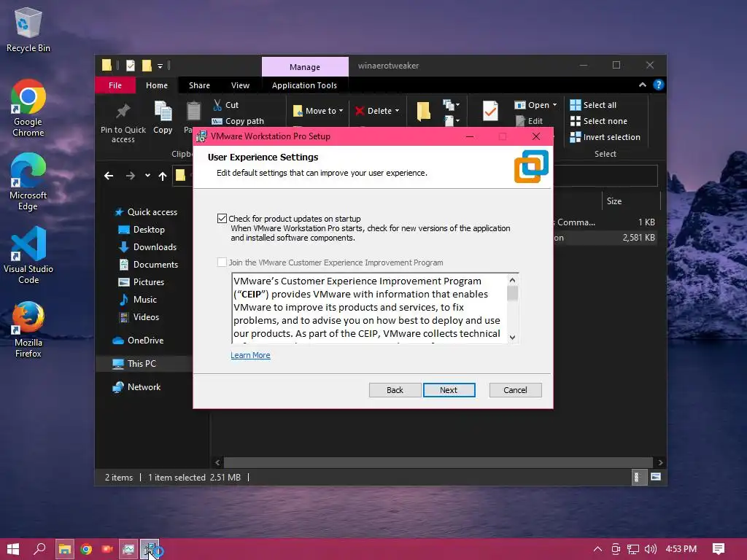Select Network in navigation pane
The height and width of the screenshot is (560, 747).
coord(136,387)
